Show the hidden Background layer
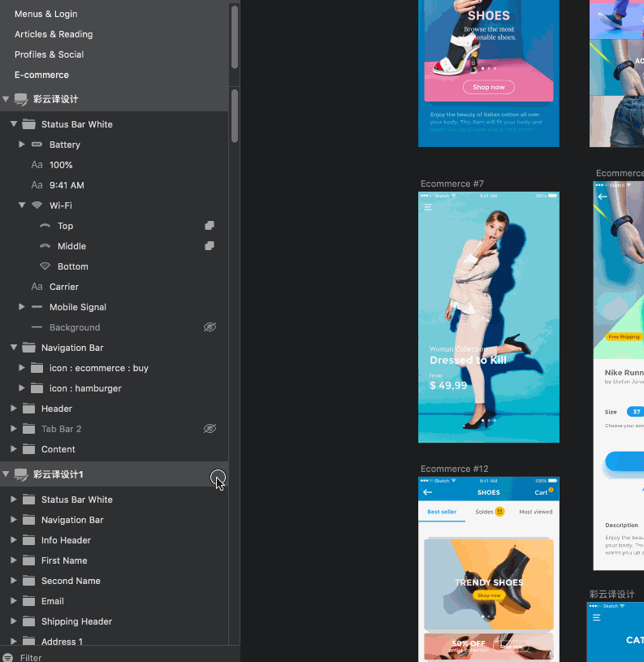Screen dimensions: 644x662 coord(210,327)
